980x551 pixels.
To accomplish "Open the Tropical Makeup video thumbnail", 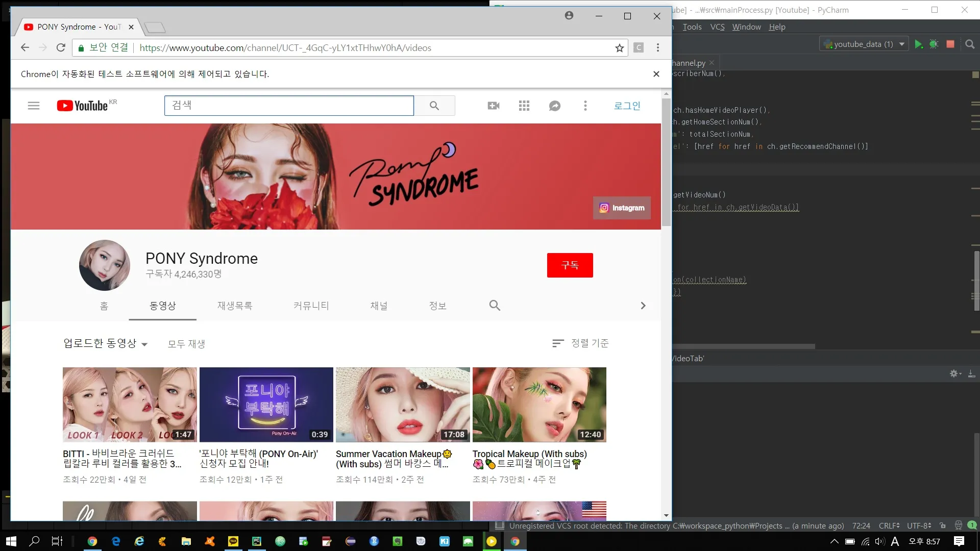I will pos(539,405).
